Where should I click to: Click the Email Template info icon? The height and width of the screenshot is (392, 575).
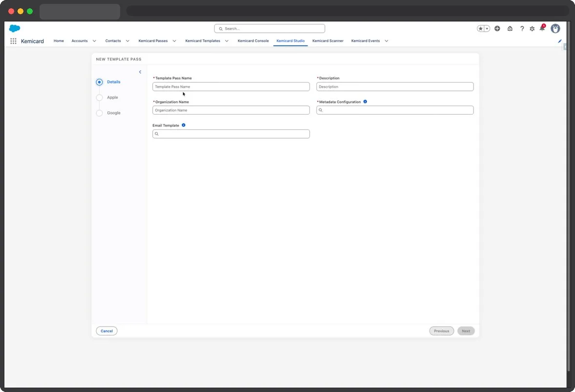[x=184, y=125]
